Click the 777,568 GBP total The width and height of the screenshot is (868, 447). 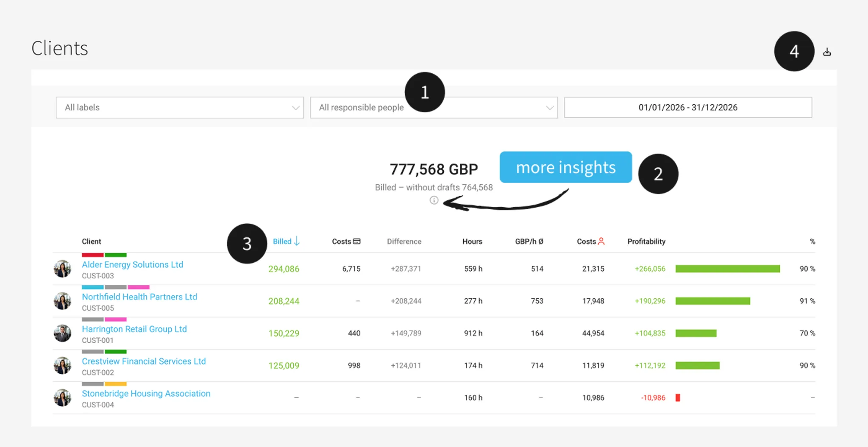pos(434,169)
